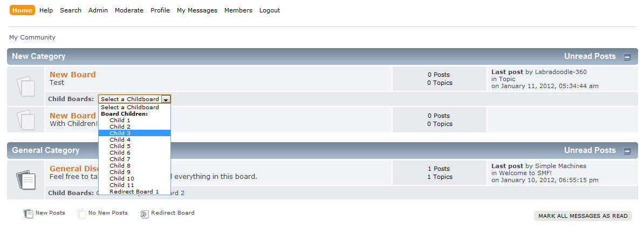Go to My Messages menu item

point(197,10)
